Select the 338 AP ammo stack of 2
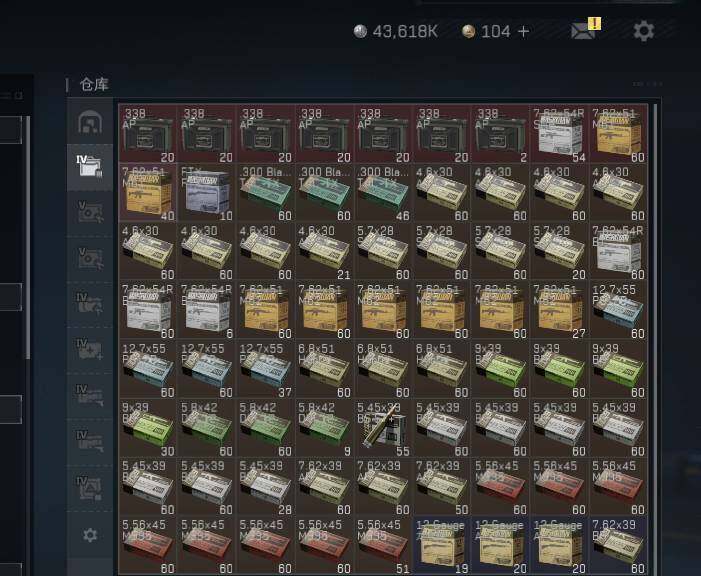Viewport: 701px width, 576px height. click(501, 134)
